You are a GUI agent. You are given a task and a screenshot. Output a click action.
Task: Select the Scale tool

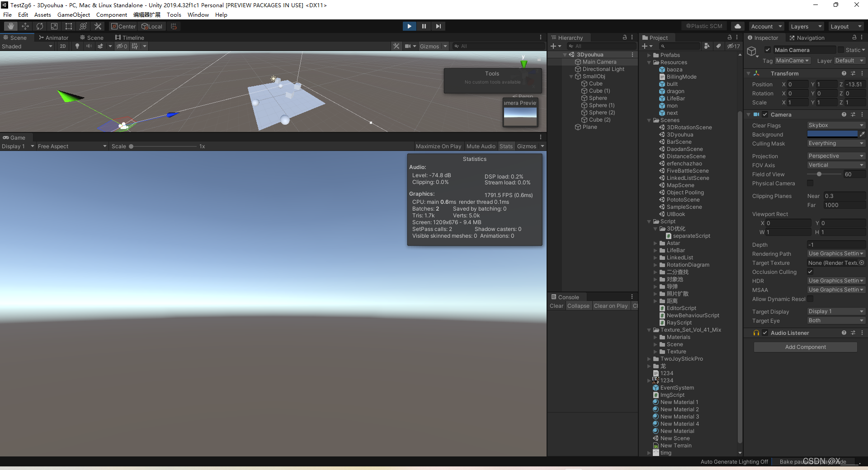54,26
